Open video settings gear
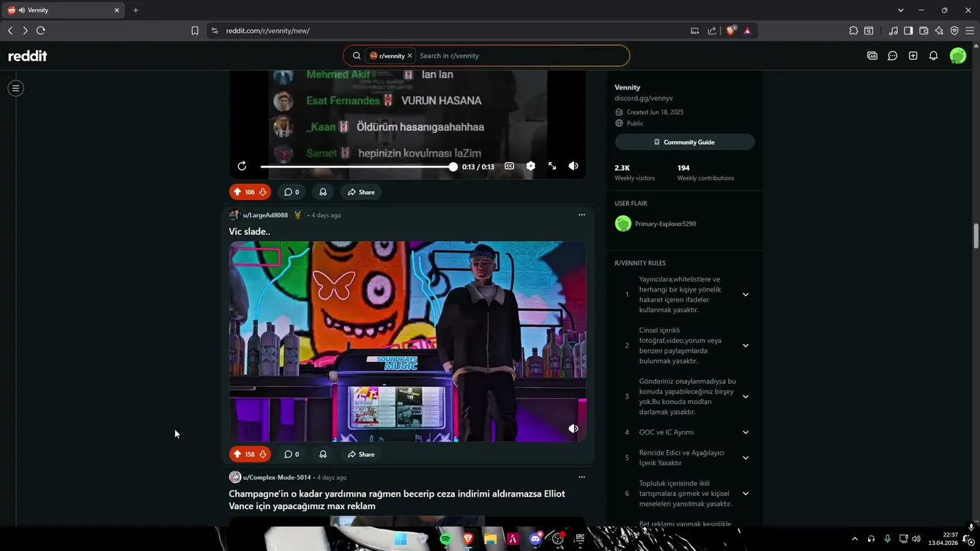Viewport: 980px width, 551px height. [x=531, y=166]
